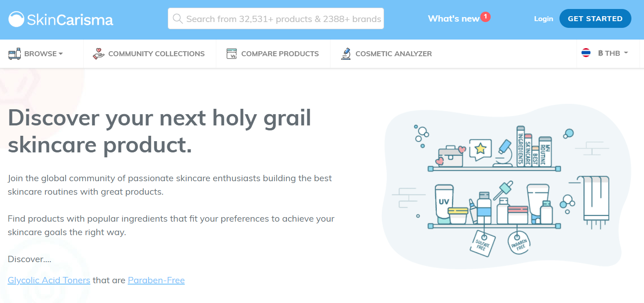
Task: Focus the product search input field
Action: [x=276, y=18]
